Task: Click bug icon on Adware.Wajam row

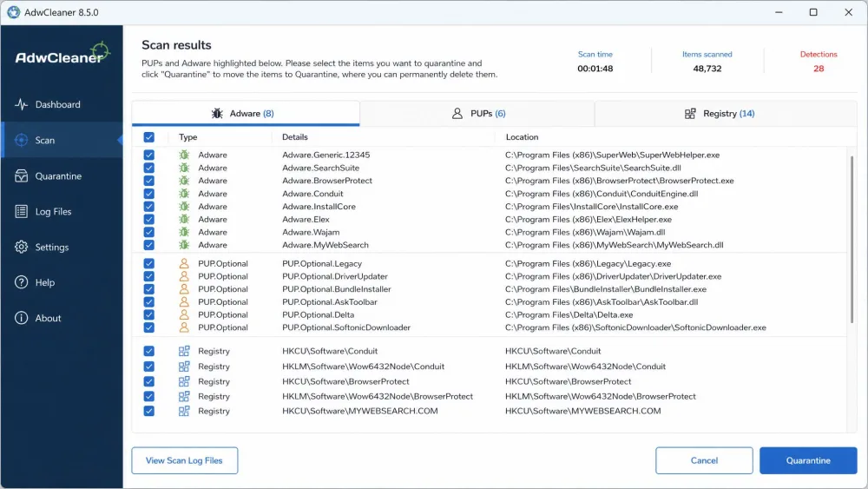Action: (x=184, y=232)
